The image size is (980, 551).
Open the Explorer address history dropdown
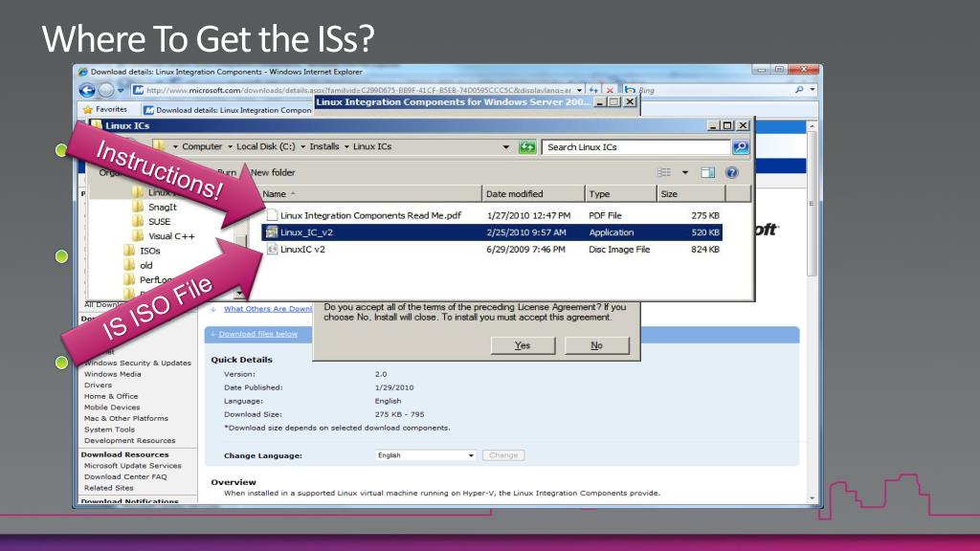click(x=505, y=147)
